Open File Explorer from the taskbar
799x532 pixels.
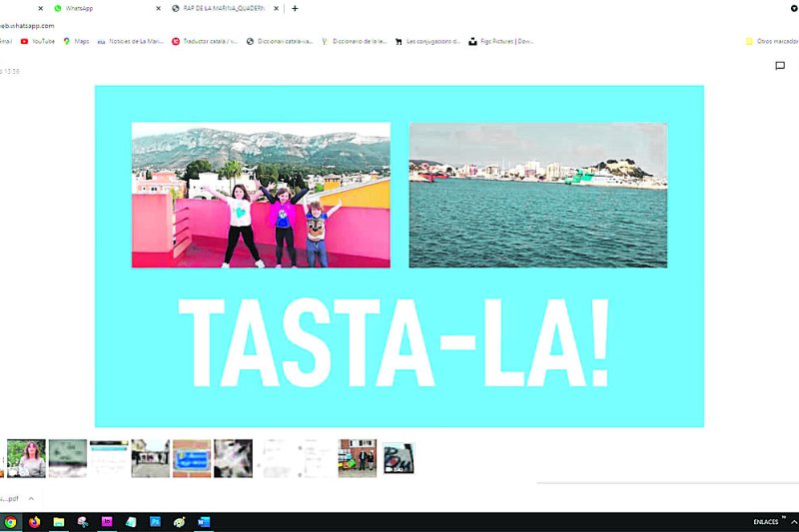click(x=59, y=521)
